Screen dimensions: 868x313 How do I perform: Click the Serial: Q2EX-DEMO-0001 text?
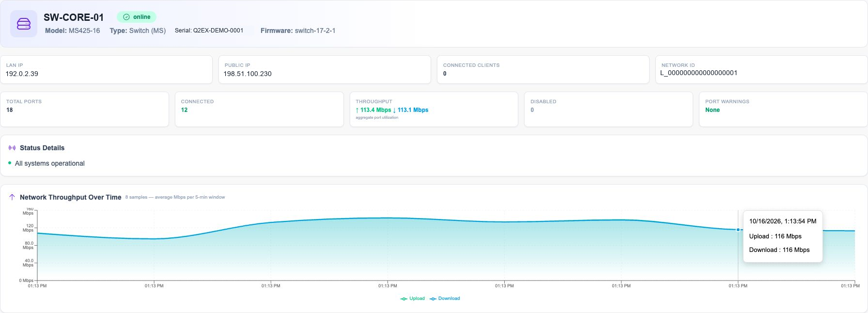pyautogui.click(x=209, y=31)
